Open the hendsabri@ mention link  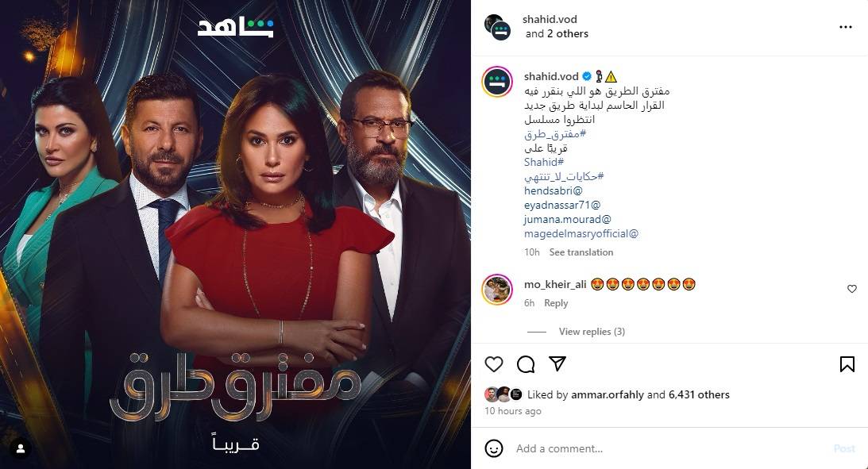tap(554, 190)
